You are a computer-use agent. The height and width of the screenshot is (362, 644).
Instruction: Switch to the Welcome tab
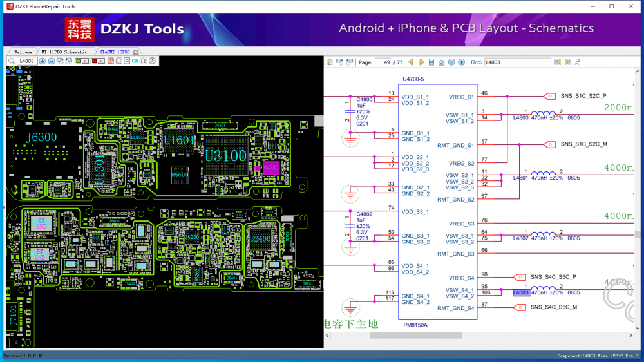click(x=23, y=52)
